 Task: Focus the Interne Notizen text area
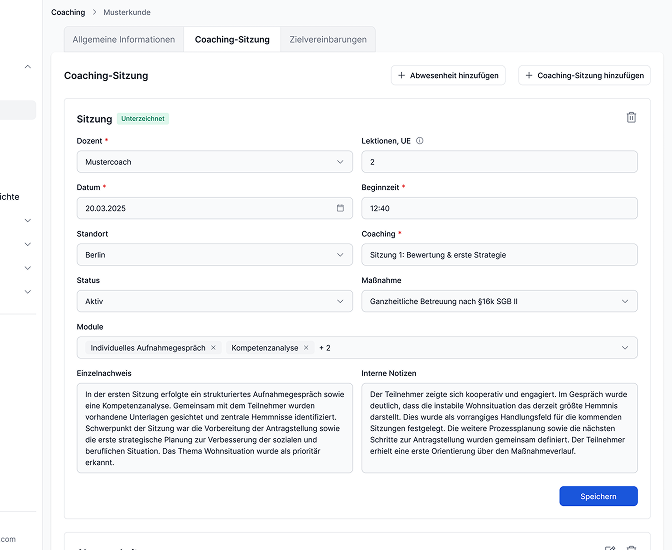[x=499, y=427]
